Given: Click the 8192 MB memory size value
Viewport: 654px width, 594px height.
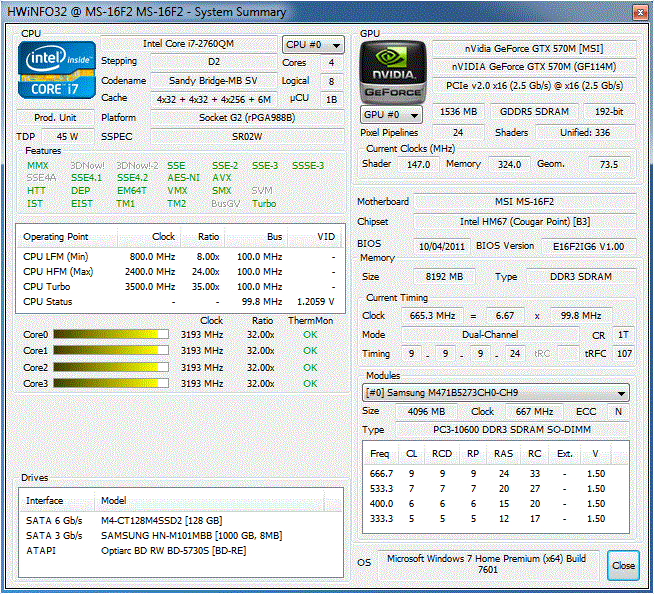Looking at the screenshot, I should click(x=444, y=277).
